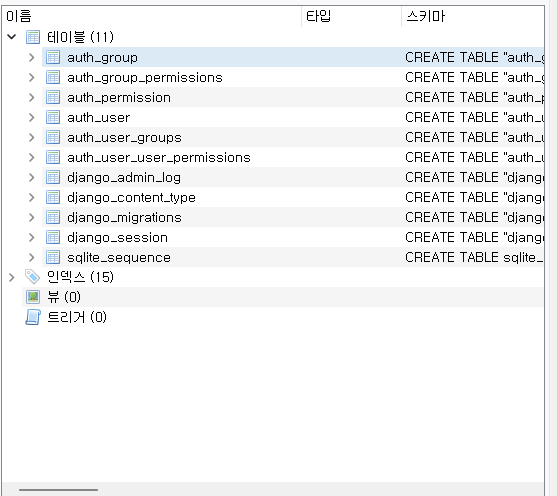Click the django_session table icon
Viewport: 557px width, 496px height.
tap(53, 237)
